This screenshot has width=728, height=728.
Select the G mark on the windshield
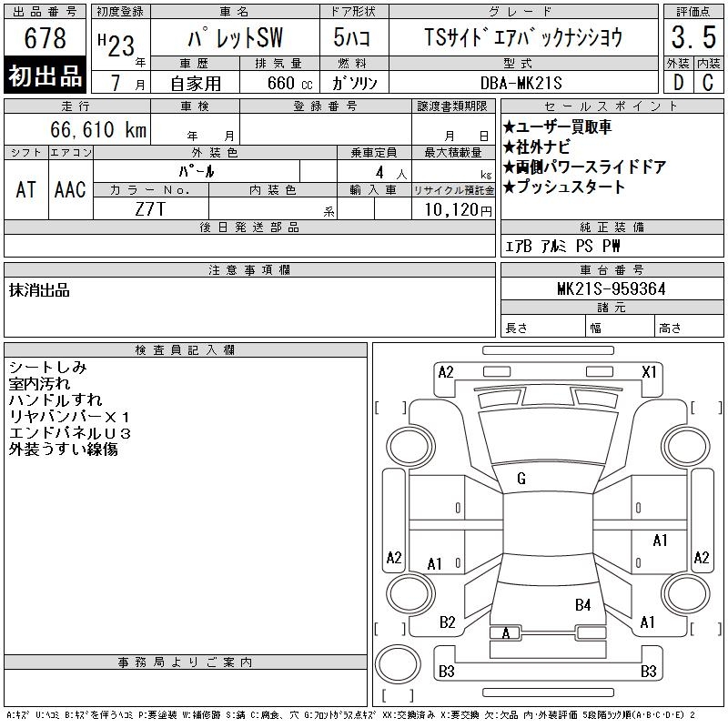tap(521, 479)
